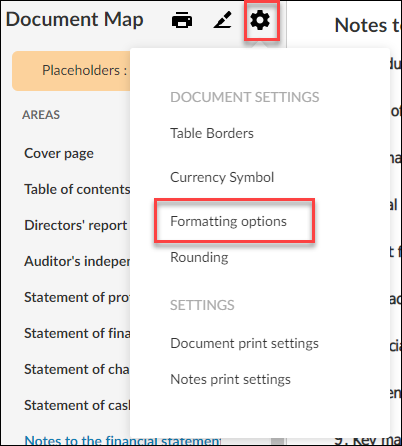The width and height of the screenshot is (402, 446).
Task: Select Rounding from document settings
Action: 199,257
